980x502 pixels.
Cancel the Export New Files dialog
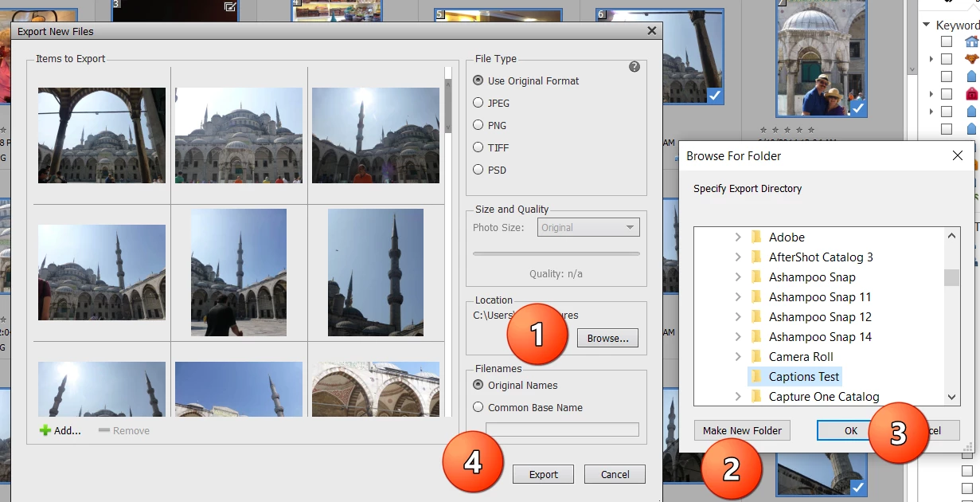point(615,474)
